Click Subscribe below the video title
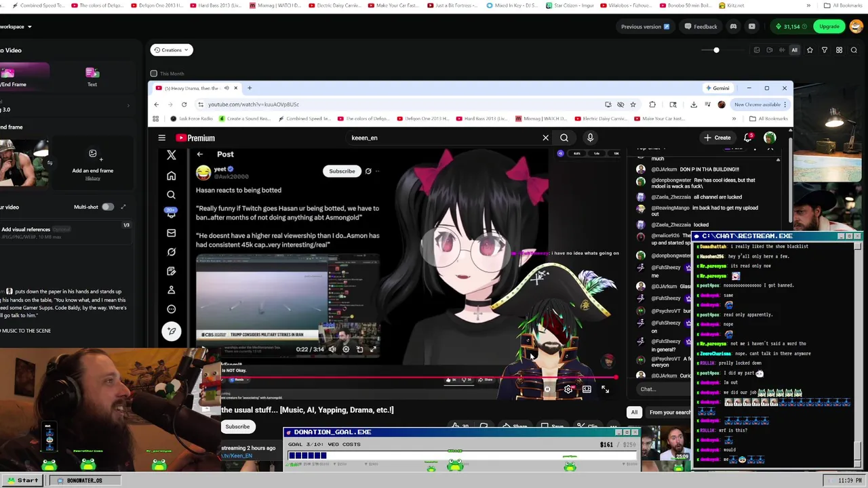 click(x=237, y=426)
